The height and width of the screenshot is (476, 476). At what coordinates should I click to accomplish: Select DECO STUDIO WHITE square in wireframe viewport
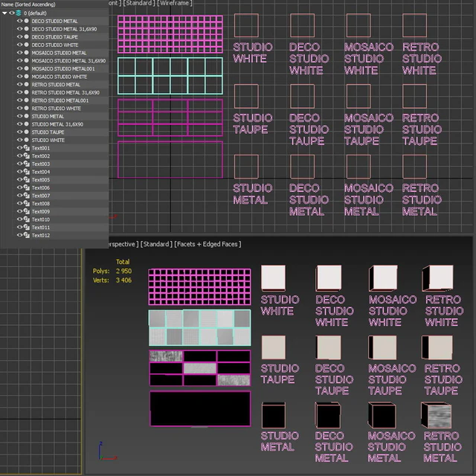(303, 25)
